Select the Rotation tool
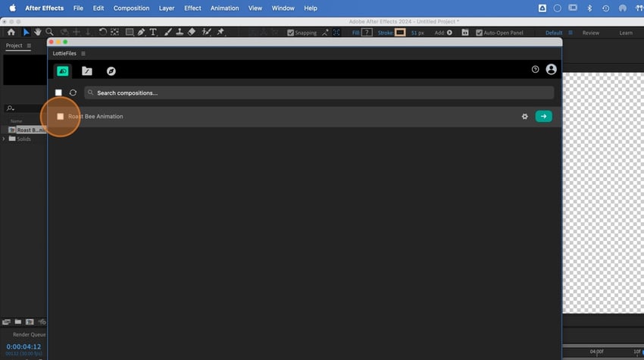Image resolution: width=644 pixels, height=360 pixels. 103,32
